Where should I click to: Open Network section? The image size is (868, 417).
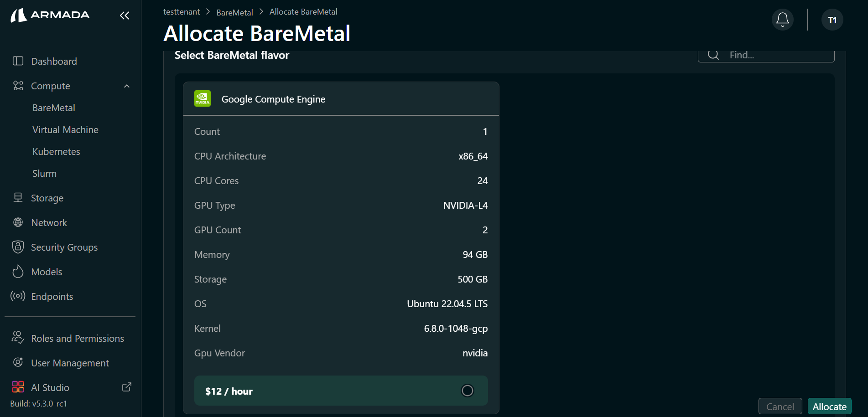(49, 222)
